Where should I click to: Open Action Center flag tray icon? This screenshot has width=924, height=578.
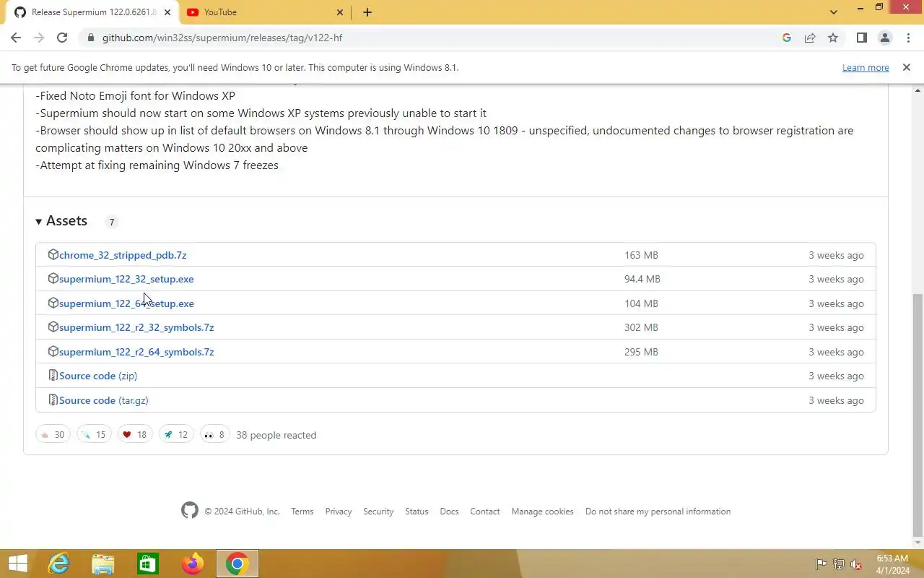[821, 564]
